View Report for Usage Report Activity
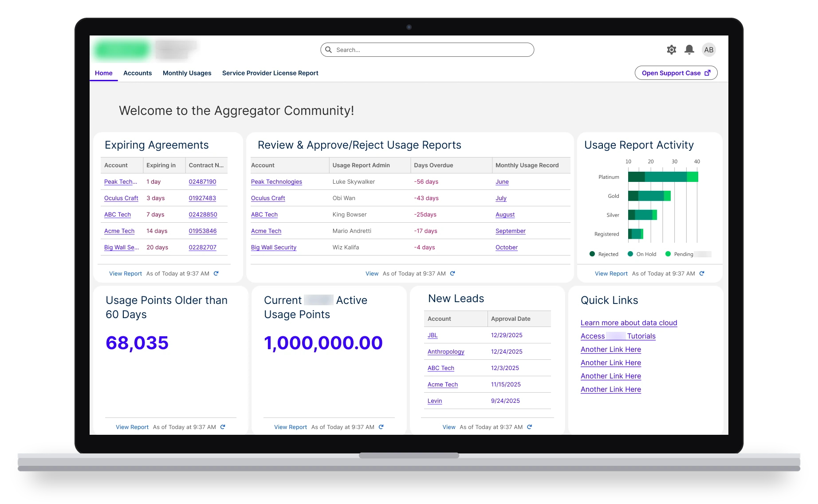Screen dimensions: 818x504 tap(611, 273)
